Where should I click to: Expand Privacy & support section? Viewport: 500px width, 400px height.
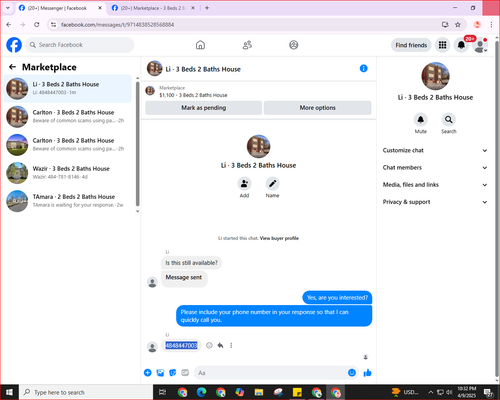tap(435, 202)
